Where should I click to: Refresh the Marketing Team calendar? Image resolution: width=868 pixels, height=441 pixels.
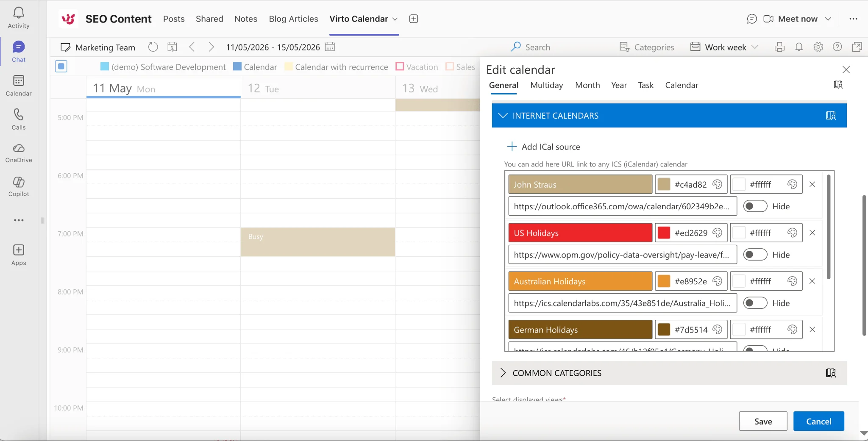point(153,47)
